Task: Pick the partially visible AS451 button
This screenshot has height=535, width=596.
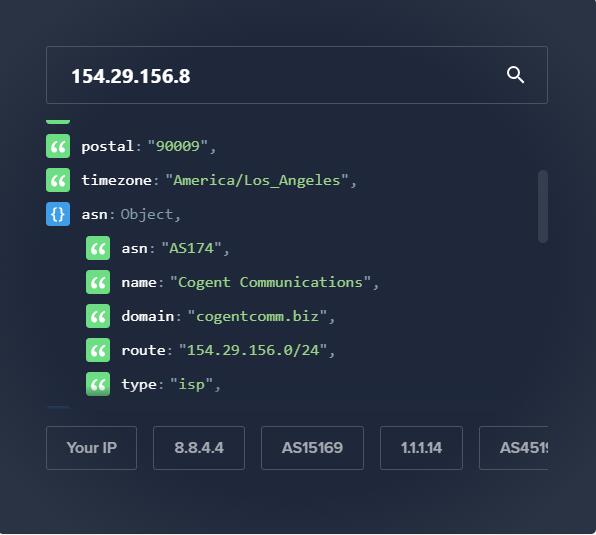Action: 514,448
